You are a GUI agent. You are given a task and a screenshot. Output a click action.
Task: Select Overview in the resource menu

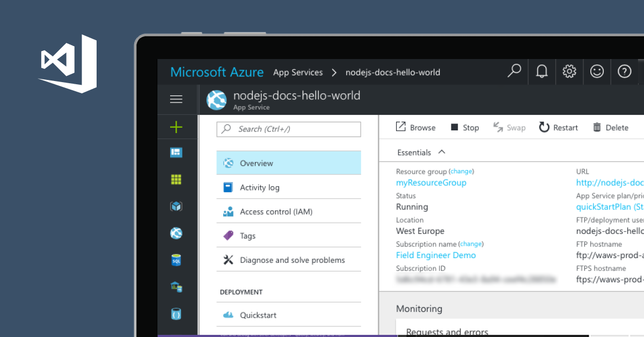(x=289, y=163)
